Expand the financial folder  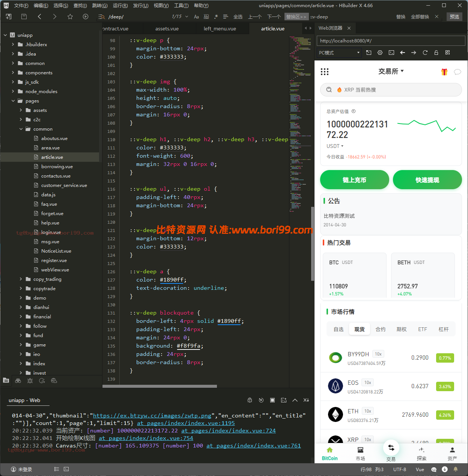(x=21, y=316)
